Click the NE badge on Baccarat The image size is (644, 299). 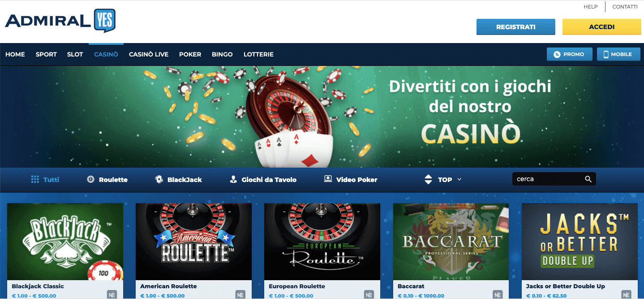[x=498, y=295]
